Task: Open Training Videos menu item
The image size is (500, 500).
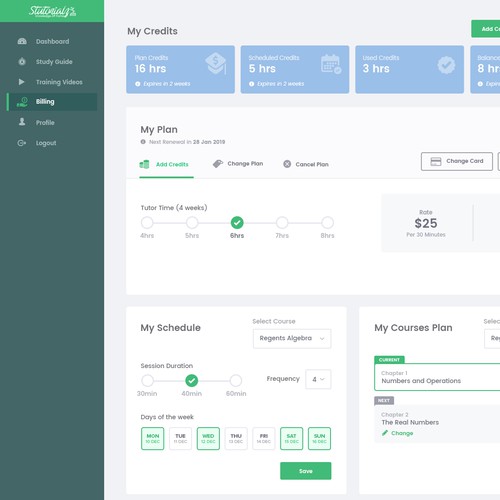Action: [59, 82]
